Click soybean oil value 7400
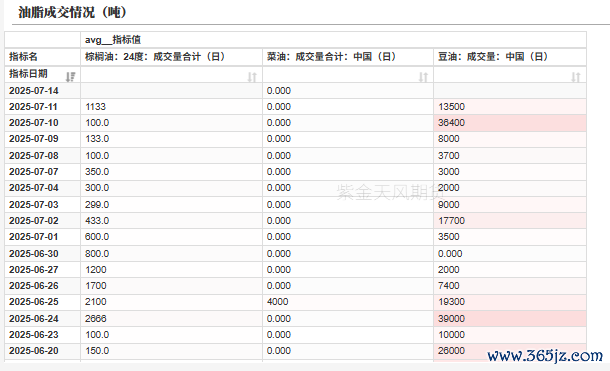Screen dimensions: 610x371 tap(449, 285)
